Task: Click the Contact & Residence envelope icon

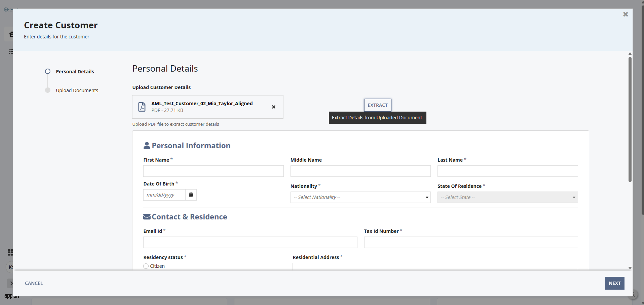Action: (x=147, y=217)
